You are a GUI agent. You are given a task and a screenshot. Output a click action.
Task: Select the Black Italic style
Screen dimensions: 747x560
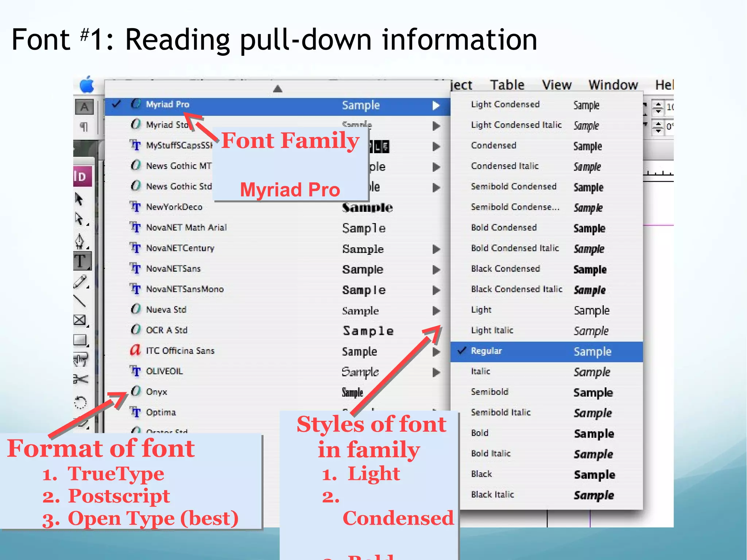pos(546,495)
